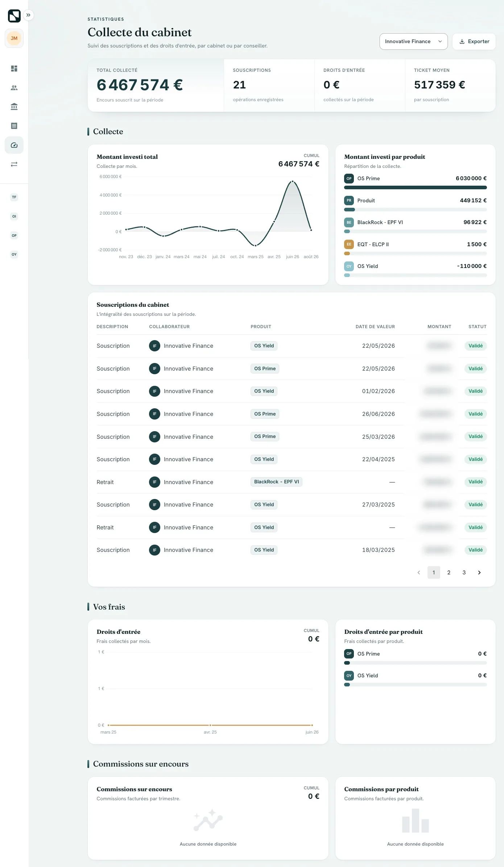Open the bank institution icon in the sidebar
The width and height of the screenshot is (504, 867).
pyautogui.click(x=14, y=107)
